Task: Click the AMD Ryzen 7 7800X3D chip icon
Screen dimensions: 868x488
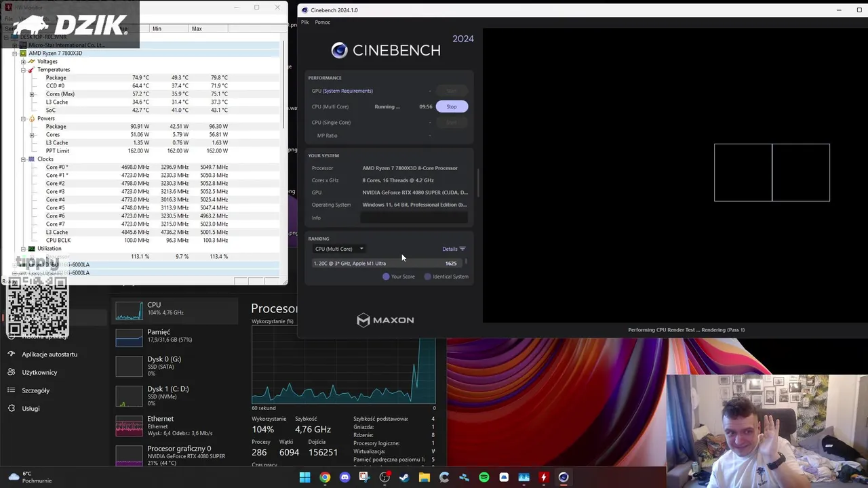Action: (x=23, y=54)
